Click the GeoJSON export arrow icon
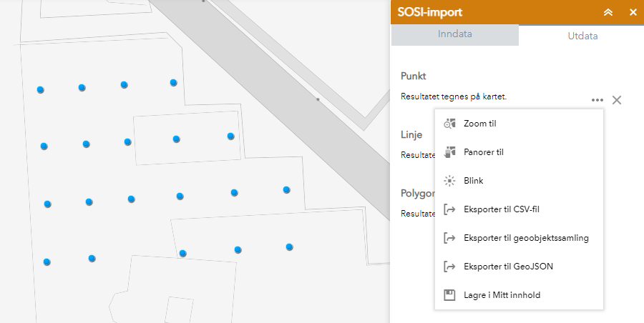This screenshot has width=644, height=323. [450, 267]
